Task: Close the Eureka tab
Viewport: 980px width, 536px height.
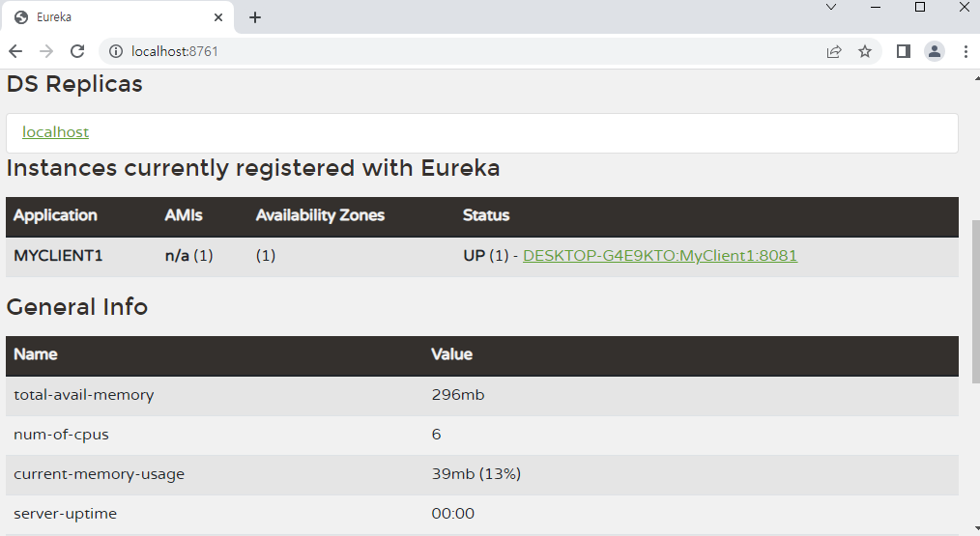Action: [x=218, y=17]
